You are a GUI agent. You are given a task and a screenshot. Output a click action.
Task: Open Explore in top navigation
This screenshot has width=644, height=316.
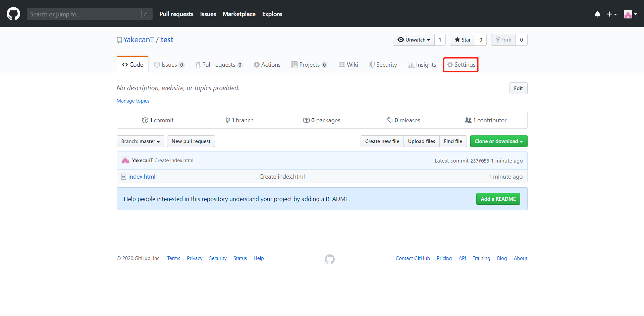(272, 14)
